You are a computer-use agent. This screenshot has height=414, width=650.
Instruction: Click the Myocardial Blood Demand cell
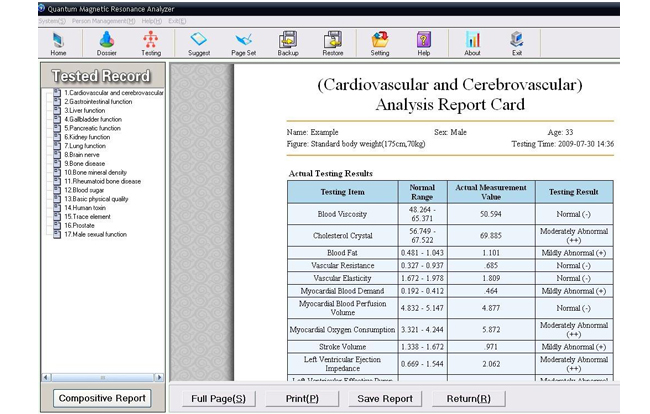point(342,291)
